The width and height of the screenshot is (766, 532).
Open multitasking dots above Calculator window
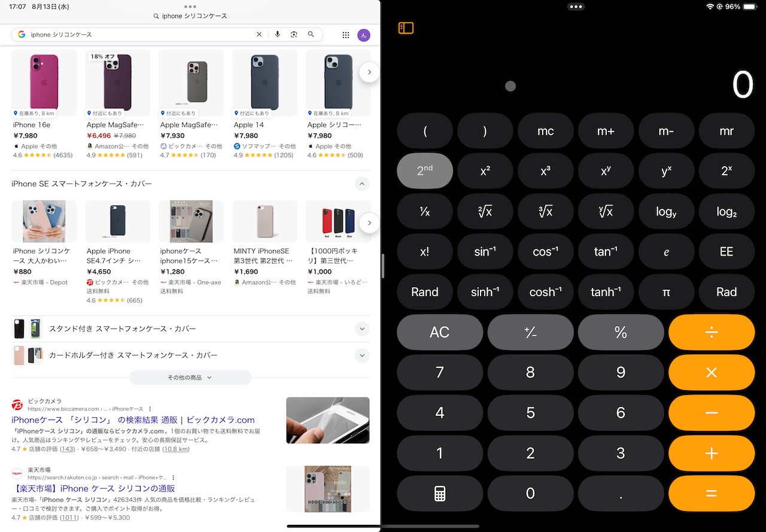[x=576, y=7]
